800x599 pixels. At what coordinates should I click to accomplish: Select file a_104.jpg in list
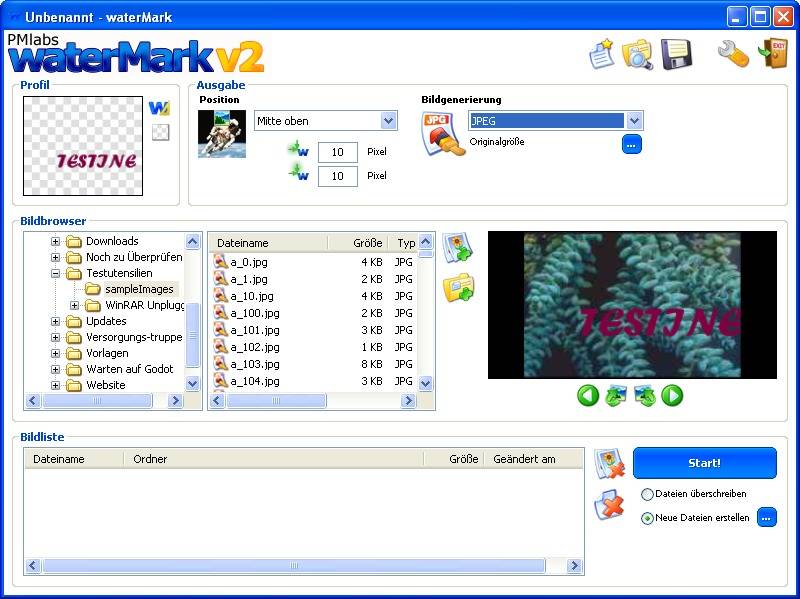click(255, 381)
